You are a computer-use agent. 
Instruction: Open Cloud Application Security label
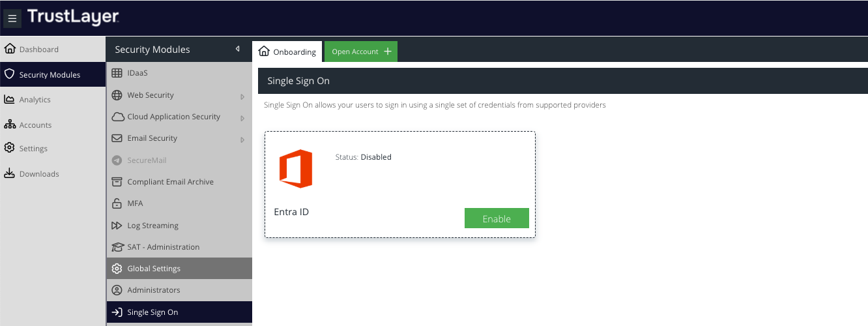tap(174, 117)
